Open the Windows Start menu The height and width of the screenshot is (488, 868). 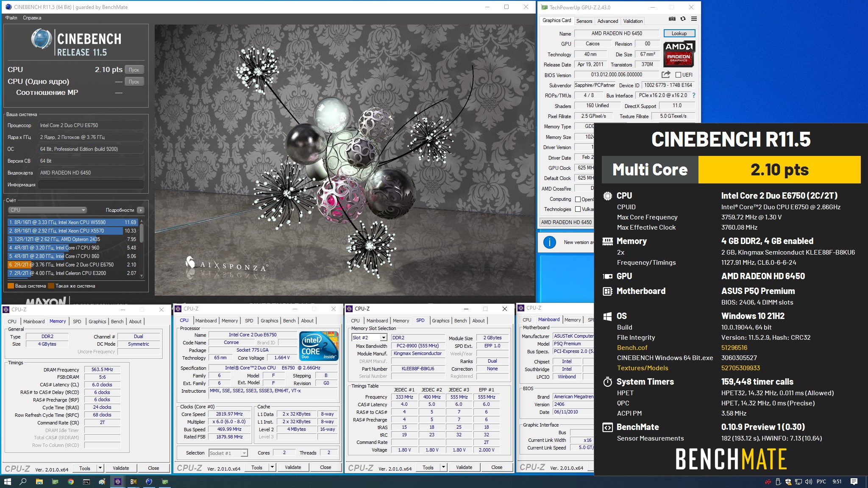pyautogui.click(x=7, y=482)
